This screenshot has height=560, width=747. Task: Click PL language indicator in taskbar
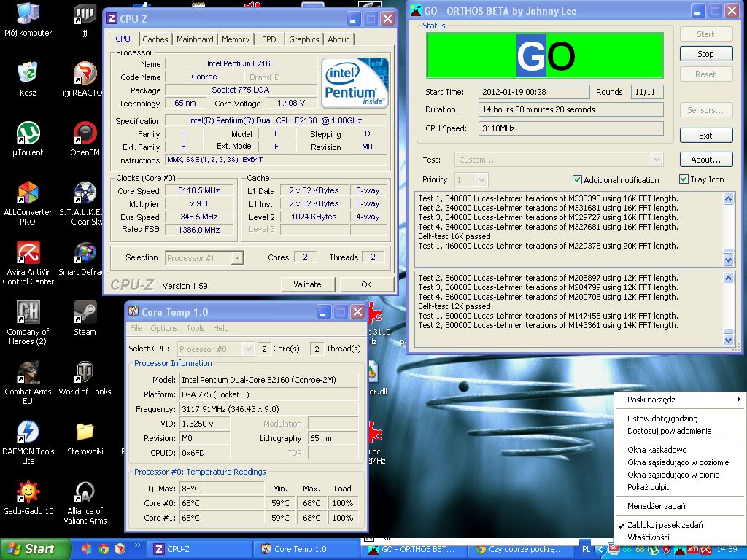tap(586, 549)
